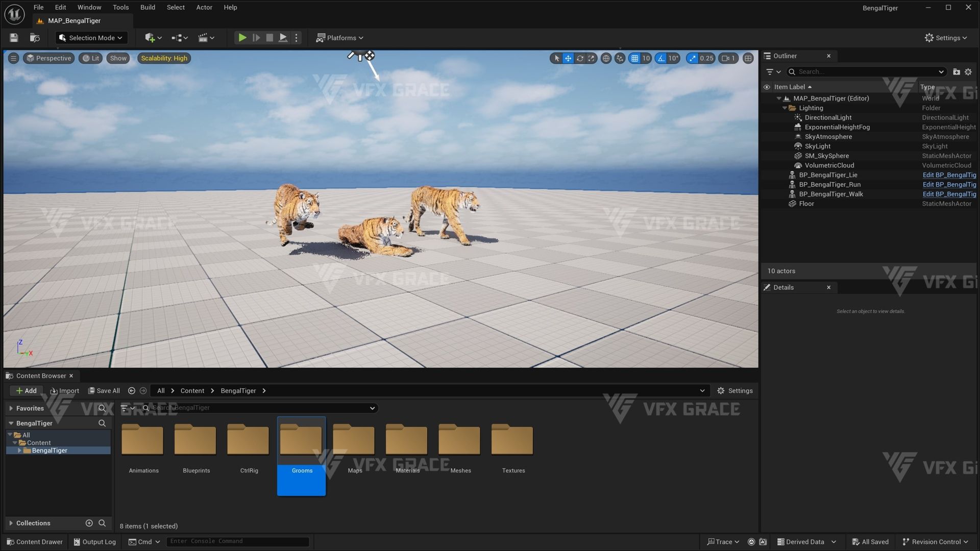980x551 pixels.
Task: Click the viewport layout grid icon
Action: pyautogui.click(x=748, y=58)
